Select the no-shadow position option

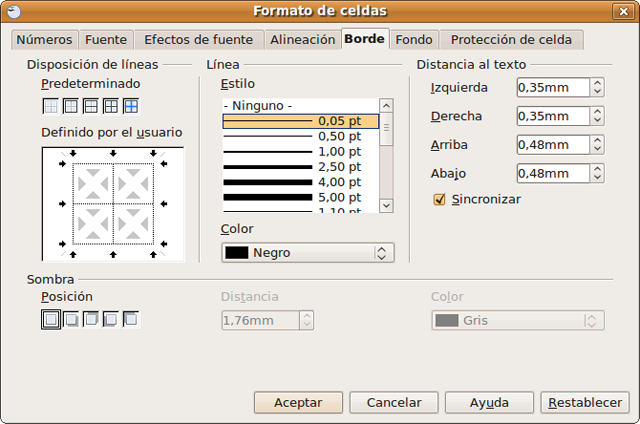[x=50, y=320]
